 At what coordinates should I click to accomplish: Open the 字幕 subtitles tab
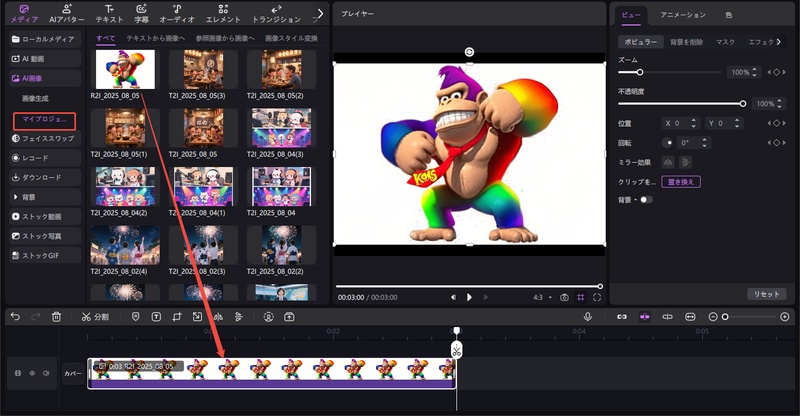pyautogui.click(x=141, y=13)
